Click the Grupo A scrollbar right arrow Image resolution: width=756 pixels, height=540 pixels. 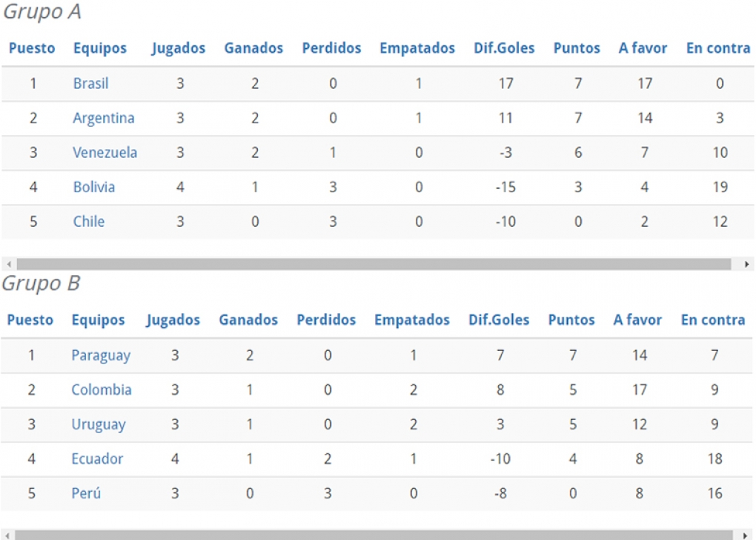click(x=746, y=264)
